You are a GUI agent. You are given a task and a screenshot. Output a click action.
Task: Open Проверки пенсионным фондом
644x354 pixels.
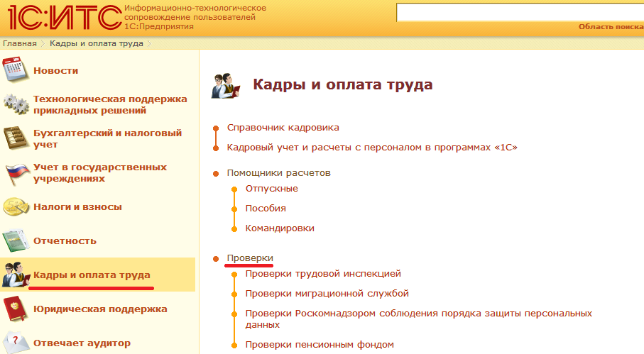point(320,345)
